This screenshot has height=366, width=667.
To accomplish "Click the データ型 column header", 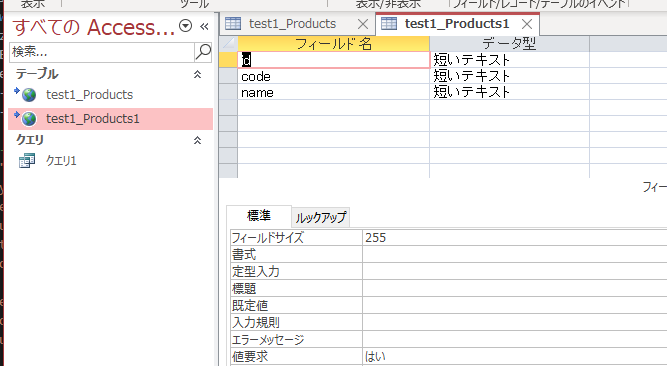I will click(509, 44).
